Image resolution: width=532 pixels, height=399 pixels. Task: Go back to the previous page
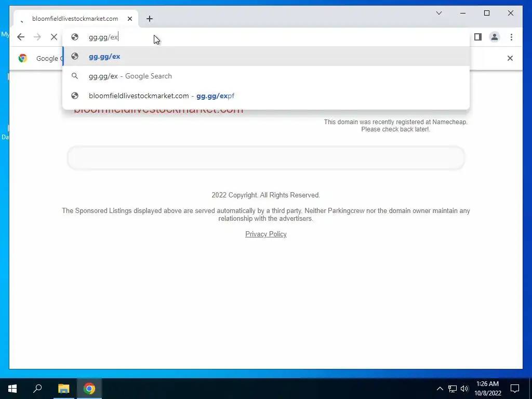(21, 37)
